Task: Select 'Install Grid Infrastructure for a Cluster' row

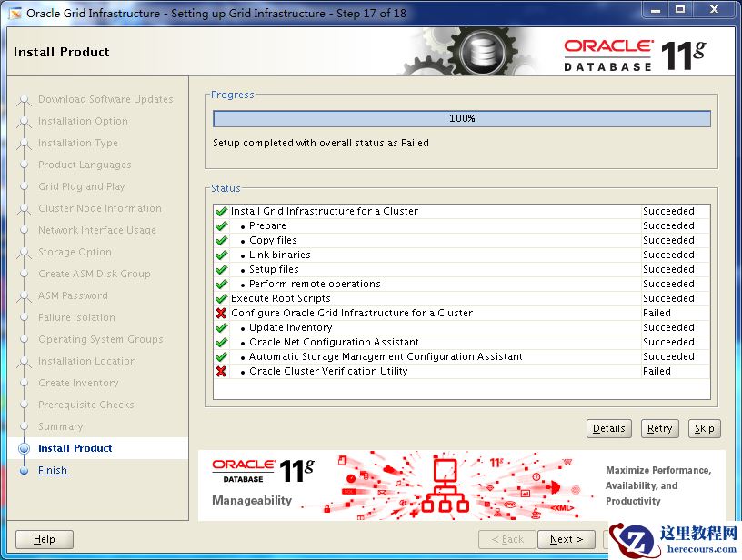Action: point(462,212)
